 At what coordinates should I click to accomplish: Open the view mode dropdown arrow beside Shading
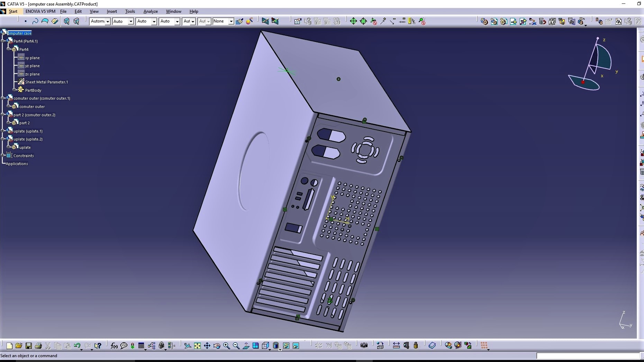click(x=280, y=350)
